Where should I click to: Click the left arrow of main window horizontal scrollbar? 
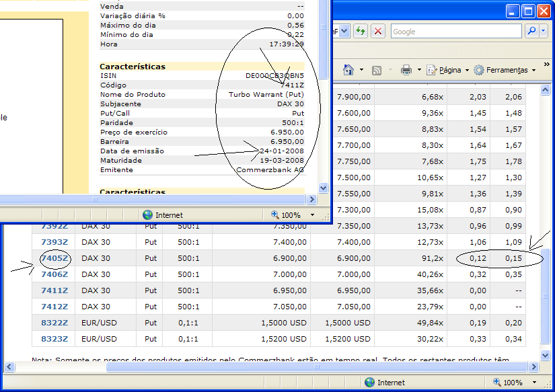[9, 367]
